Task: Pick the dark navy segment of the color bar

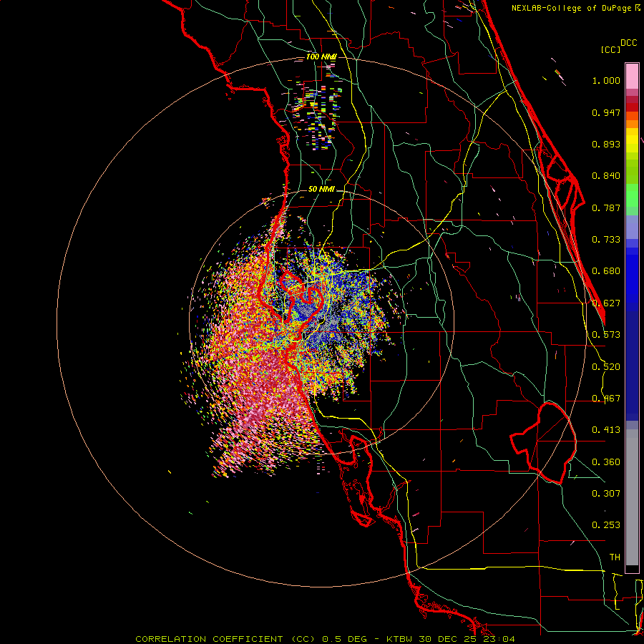Action: point(632,366)
